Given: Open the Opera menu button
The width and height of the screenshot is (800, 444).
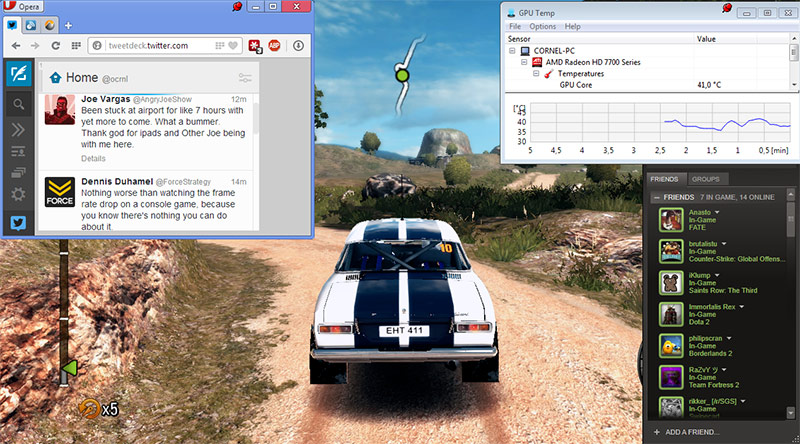Looking at the screenshot, I should 22,6.
